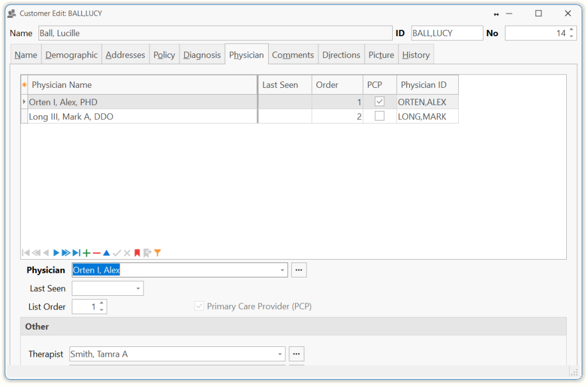588x386 pixels.
Task: Open the Demographic tab
Action: 72,55
